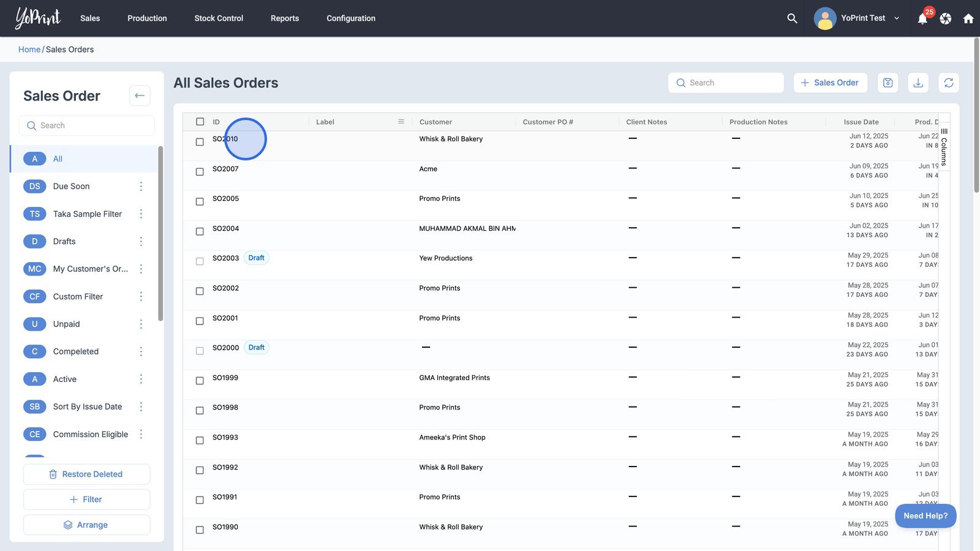The height and width of the screenshot is (551, 980).
Task: Click the home icon in top bar
Action: 968,18
